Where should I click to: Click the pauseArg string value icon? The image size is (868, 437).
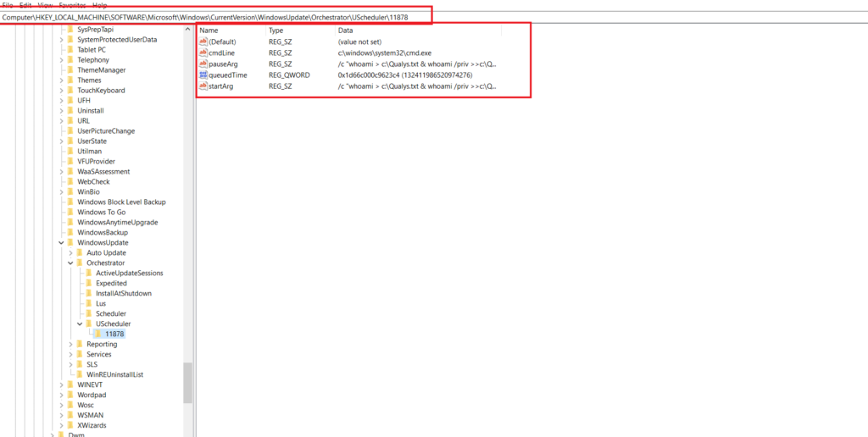click(x=203, y=64)
